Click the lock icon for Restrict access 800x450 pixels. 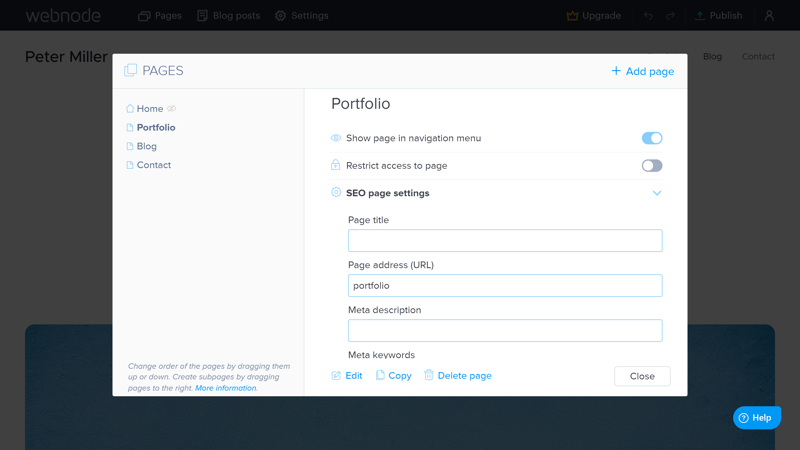[x=335, y=165]
